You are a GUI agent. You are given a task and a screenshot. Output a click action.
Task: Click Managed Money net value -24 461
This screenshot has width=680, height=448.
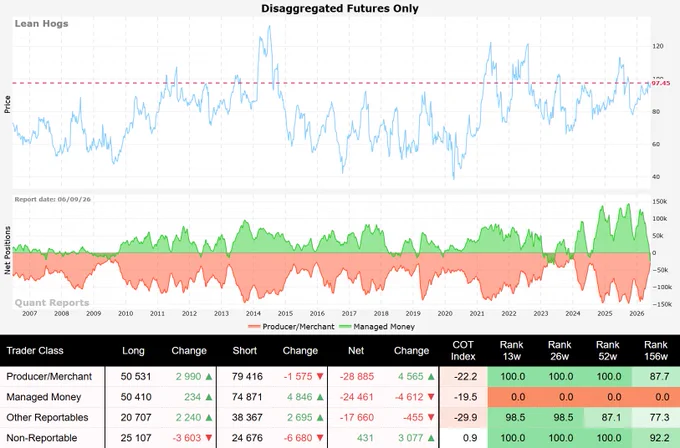(356, 397)
